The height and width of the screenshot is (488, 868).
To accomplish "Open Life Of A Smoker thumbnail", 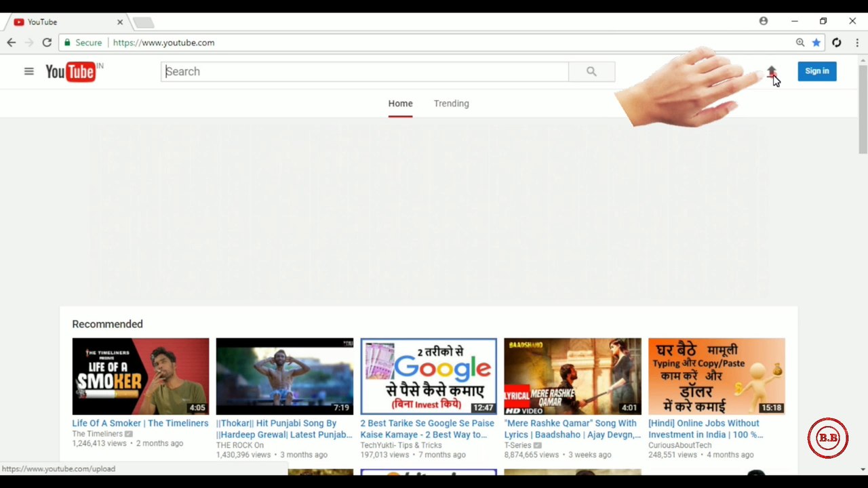I will tap(140, 376).
